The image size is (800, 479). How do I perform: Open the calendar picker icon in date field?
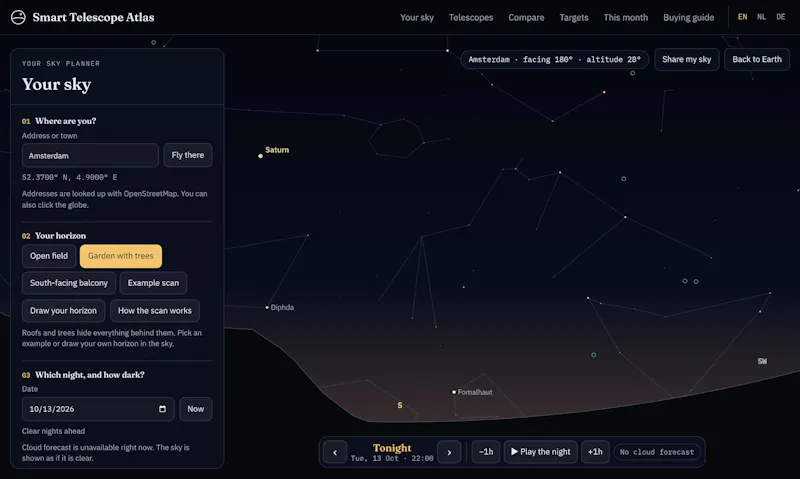pos(162,409)
